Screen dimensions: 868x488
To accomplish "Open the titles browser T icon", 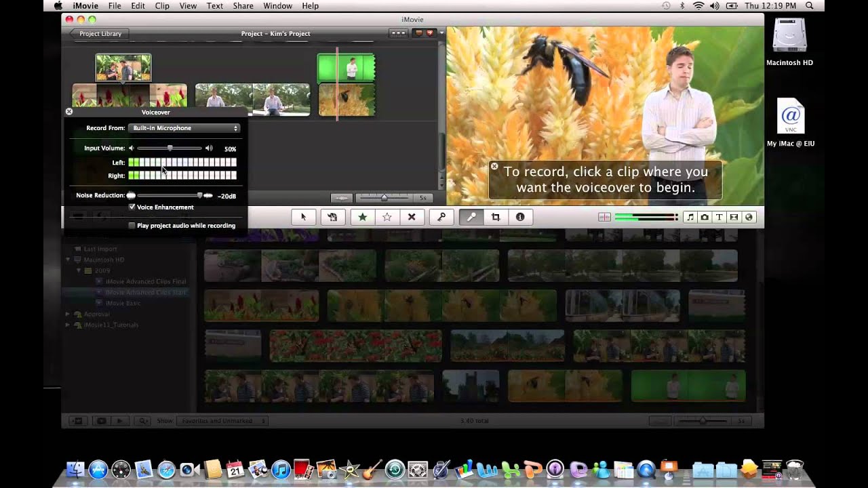I will 719,217.
